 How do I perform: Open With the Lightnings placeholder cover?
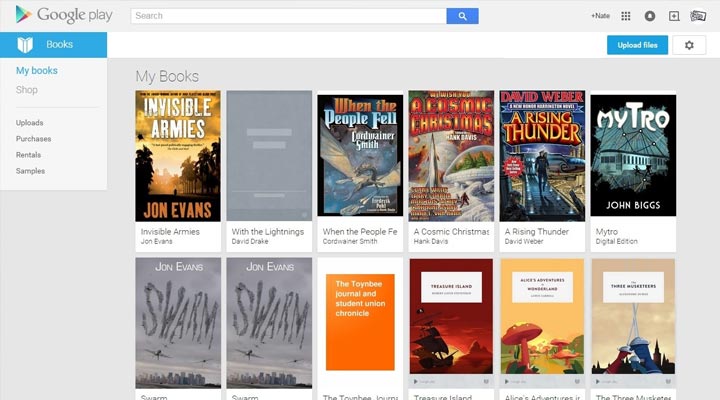(269, 156)
